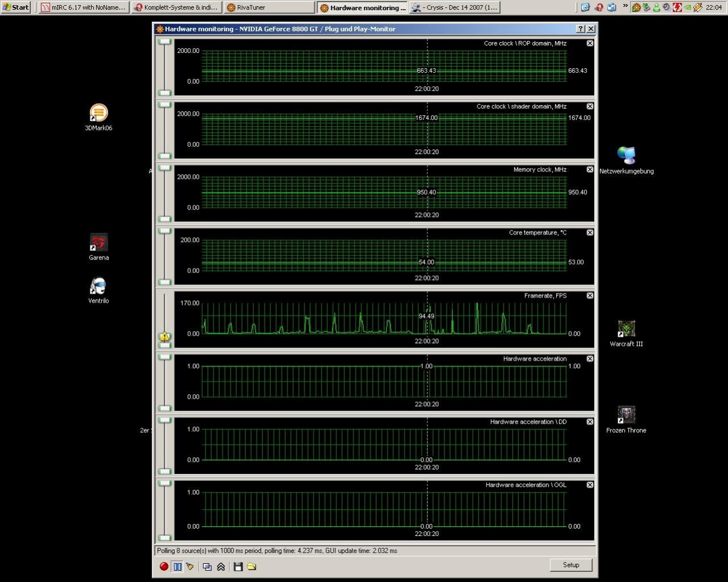Switch to RivaTuner taskbar window

[x=269, y=7]
